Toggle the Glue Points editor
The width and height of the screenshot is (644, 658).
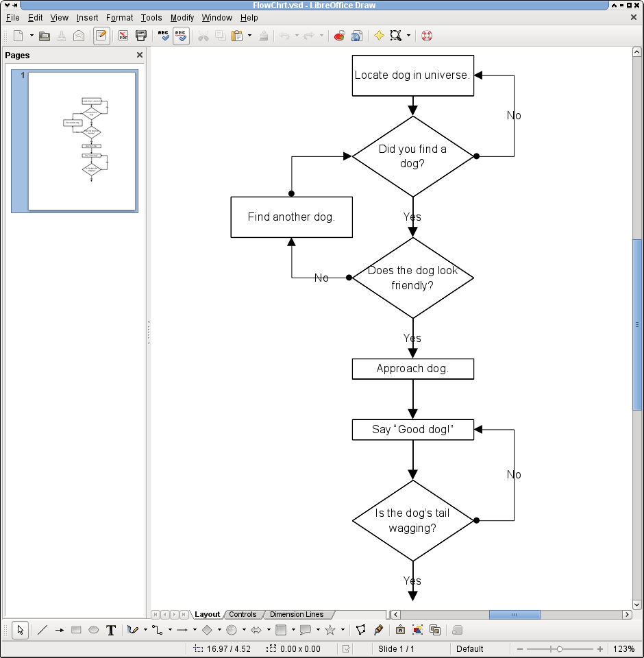pyautogui.click(x=380, y=630)
